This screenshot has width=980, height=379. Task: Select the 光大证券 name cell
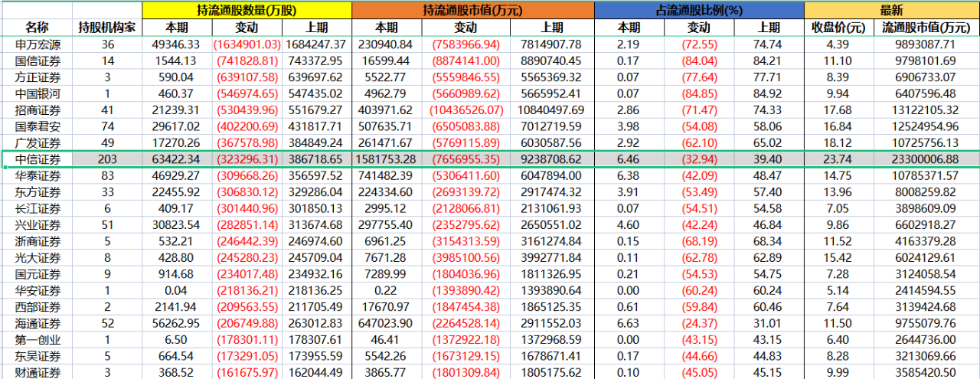click(x=37, y=257)
